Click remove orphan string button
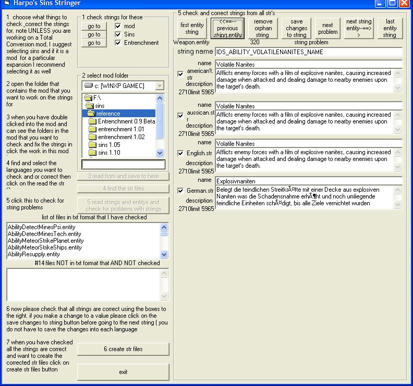This screenshot has width=413, height=386. pyautogui.click(x=263, y=28)
